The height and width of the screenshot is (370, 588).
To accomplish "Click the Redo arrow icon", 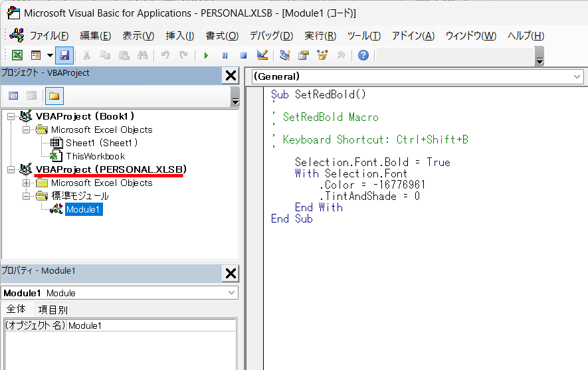I will tap(183, 56).
